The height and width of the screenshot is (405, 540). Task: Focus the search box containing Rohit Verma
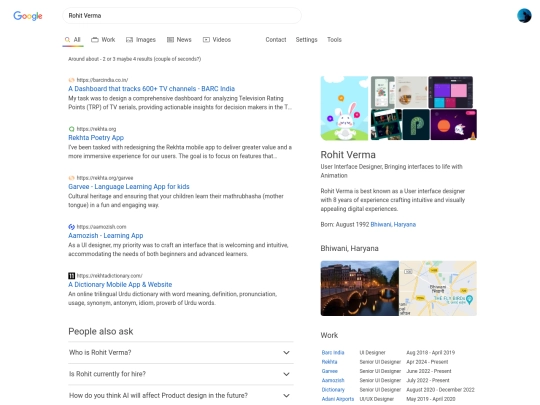(x=182, y=15)
